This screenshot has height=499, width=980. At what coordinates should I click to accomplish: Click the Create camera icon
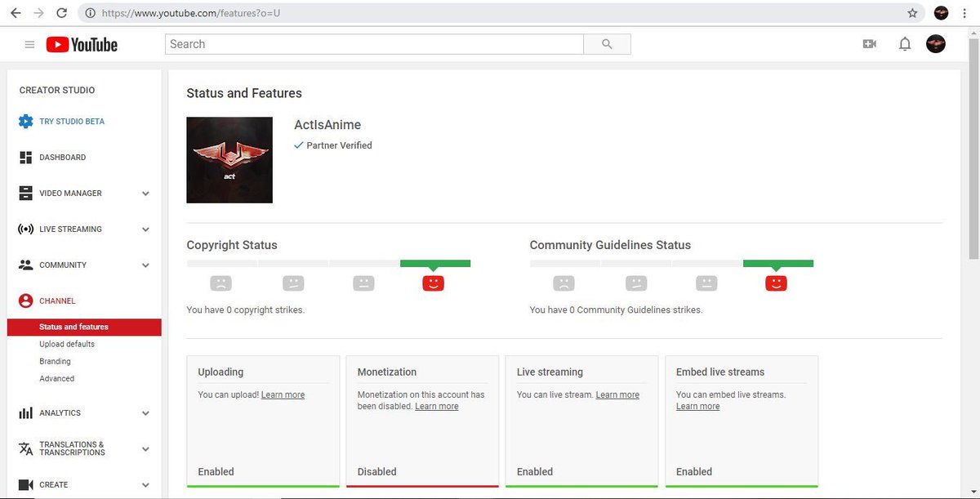click(25, 485)
